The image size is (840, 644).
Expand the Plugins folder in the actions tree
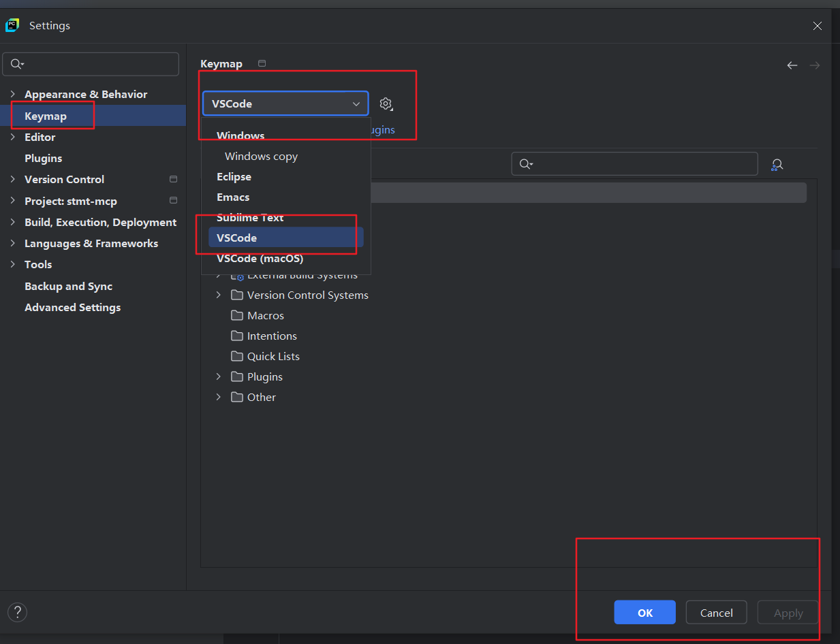click(218, 376)
